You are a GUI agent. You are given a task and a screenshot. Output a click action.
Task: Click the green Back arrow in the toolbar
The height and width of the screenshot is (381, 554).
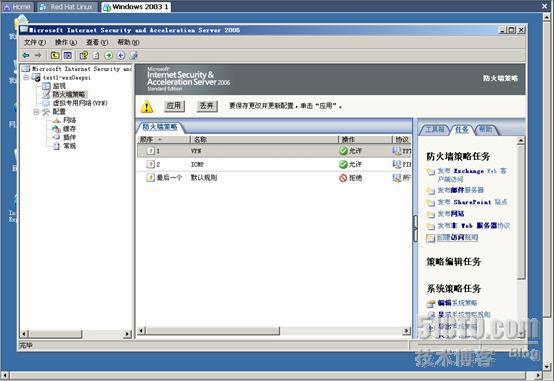[25, 55]
